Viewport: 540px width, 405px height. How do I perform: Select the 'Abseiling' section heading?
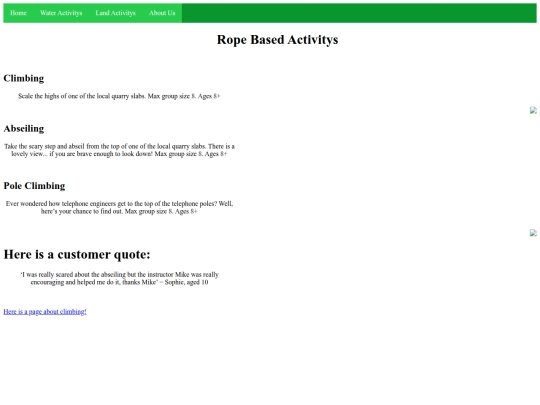point(24,129)
